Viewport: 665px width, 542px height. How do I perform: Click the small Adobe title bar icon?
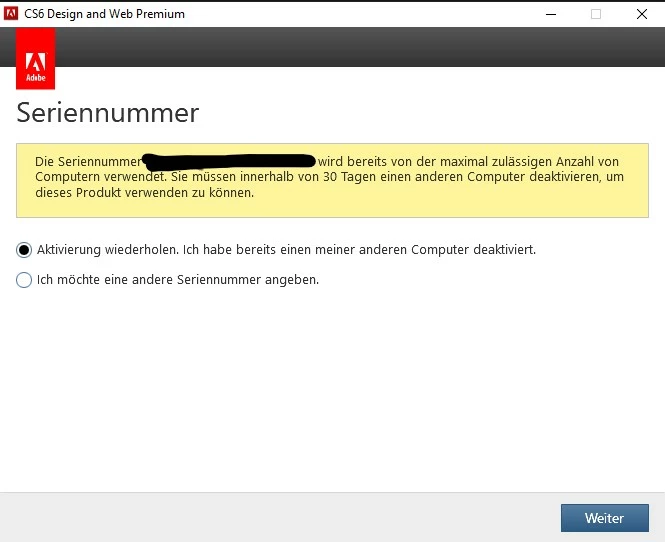point(11,14)
